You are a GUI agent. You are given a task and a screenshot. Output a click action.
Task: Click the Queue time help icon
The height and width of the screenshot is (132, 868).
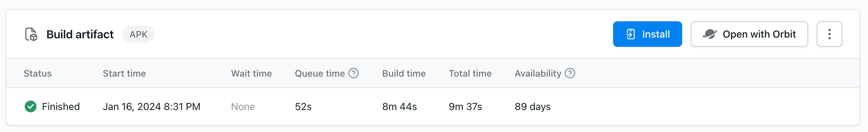(354, 73)
